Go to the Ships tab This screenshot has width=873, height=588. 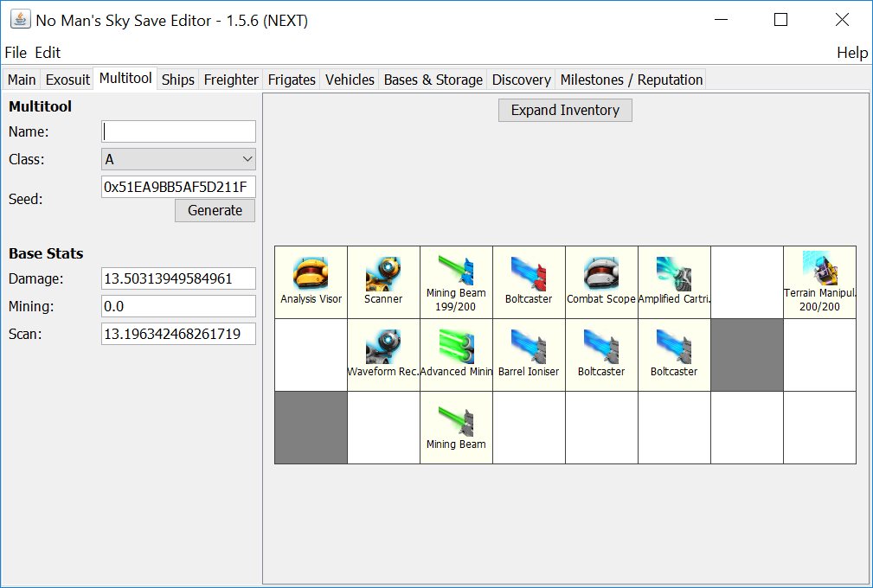pos(178,80)
